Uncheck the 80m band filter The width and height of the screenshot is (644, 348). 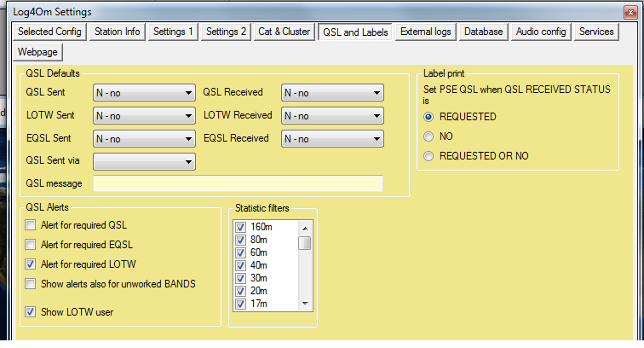[241, 240]
